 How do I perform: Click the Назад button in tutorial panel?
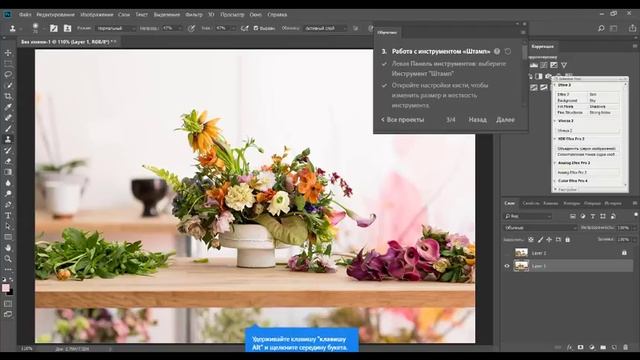pos(477,120)
